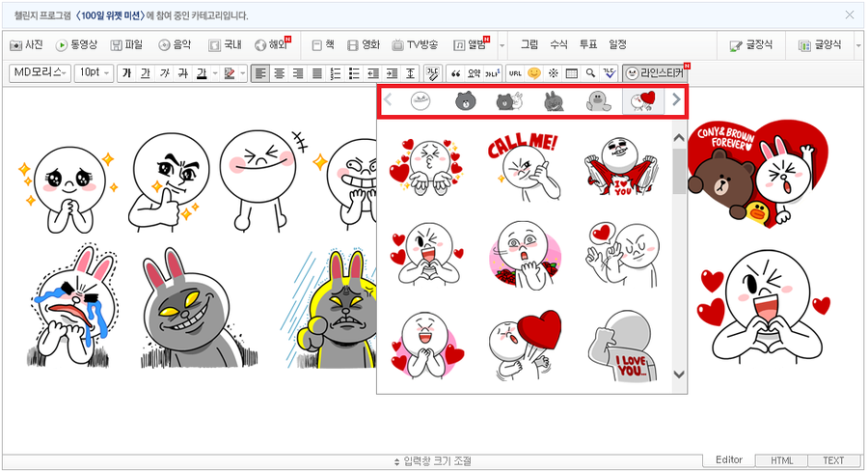Expand the arrow right of 글양식
Viewport: 868px width, 472px height.
pyautogui.click(x=859, y=45)
